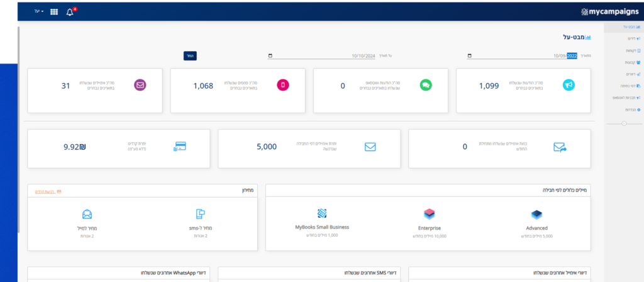This screenshot has width=644, height=282.
Task: Click the Enterprise package layers icon
Action: [429, 214]
